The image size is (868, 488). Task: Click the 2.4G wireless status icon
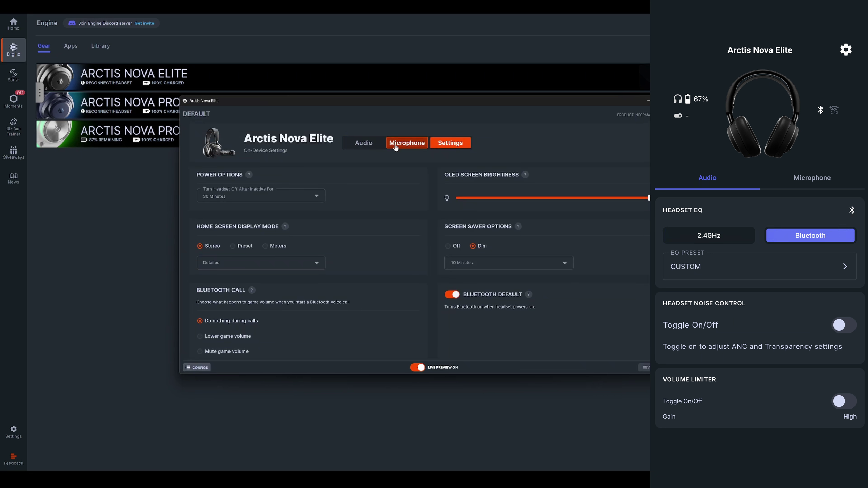click(834, 110)
